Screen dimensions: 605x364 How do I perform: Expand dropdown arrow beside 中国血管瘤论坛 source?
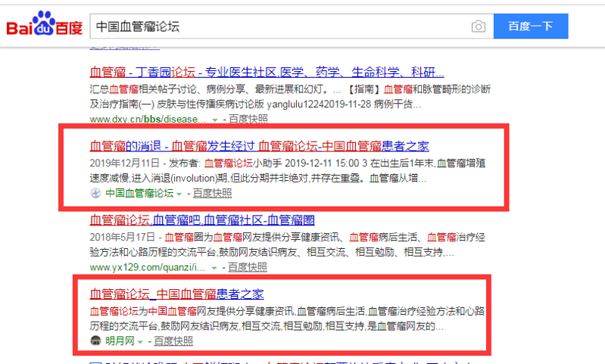pyautogui.click(x=179, y=194)
